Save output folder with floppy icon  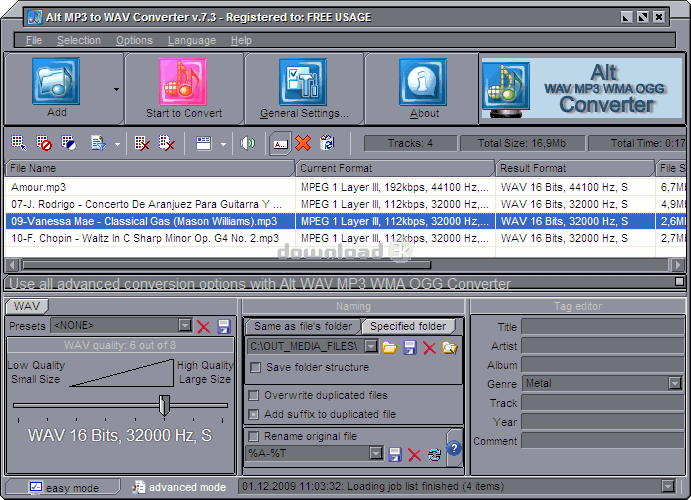tap(410, 348)
